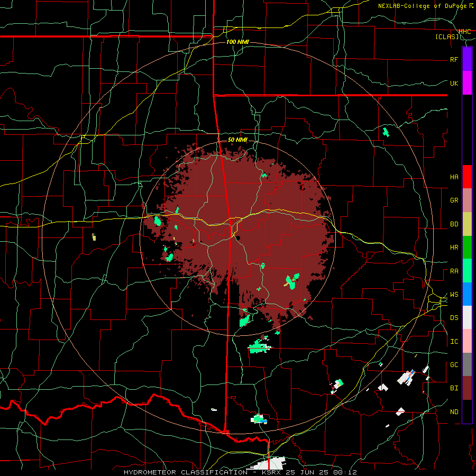
Task: Click the RA legend label
Action: pos(454,271)
